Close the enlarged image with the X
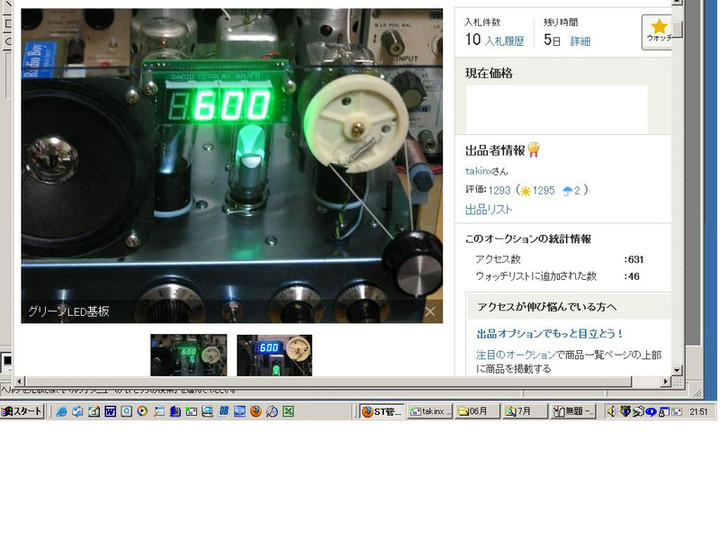Viewport: 720px width, 540px height. [x=430, y=312]
